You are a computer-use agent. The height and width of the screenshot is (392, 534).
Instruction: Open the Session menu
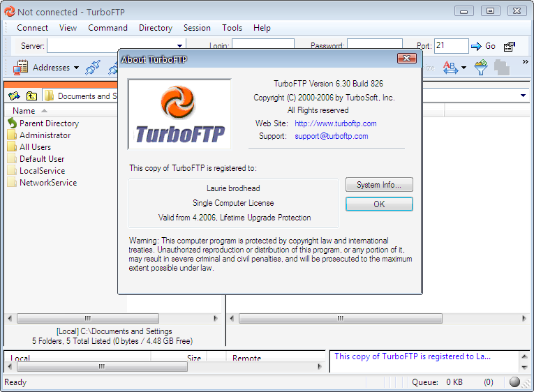pyautogui.click(x=197, y=28)
